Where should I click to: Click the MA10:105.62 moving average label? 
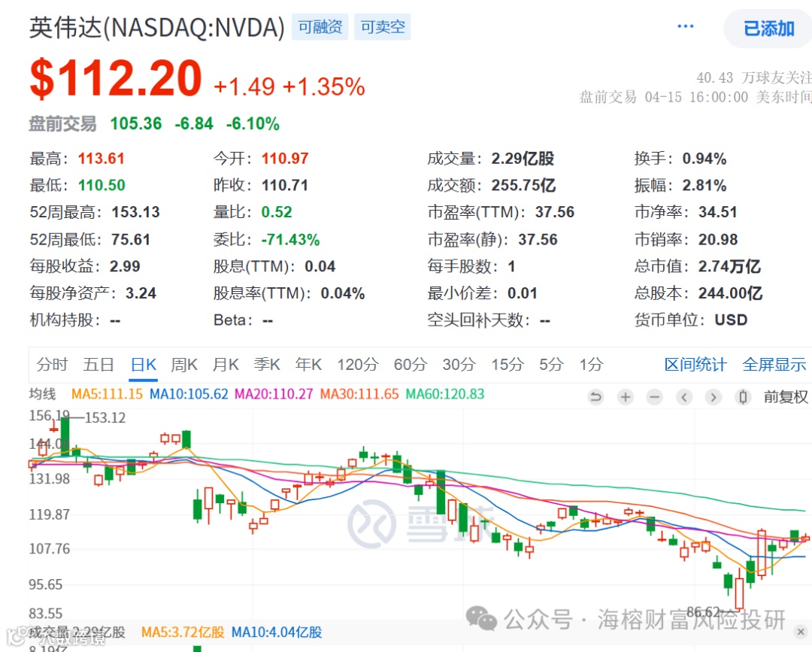pos(189,394)
